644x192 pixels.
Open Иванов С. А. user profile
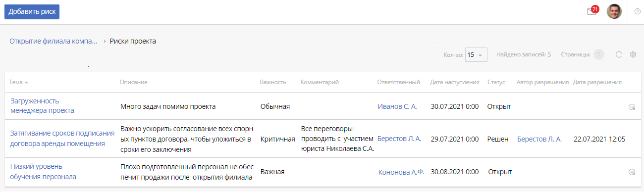pos(397,106)
